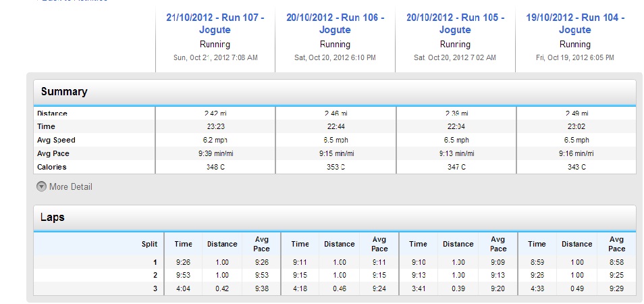Collapse the Laps section header

(53, 218)
